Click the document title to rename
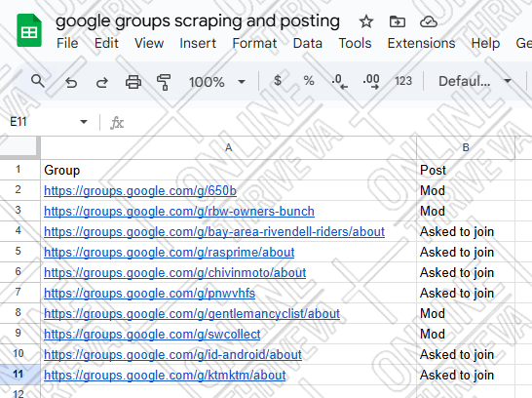The height and width of the screenshot is (398, 532). pos(198,21)
